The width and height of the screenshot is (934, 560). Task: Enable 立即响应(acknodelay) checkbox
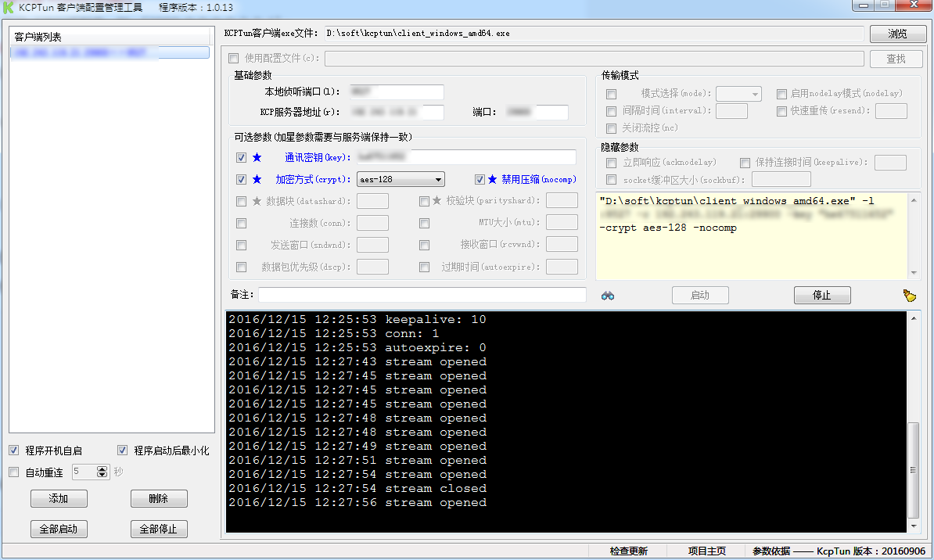(x=611, y=163)
